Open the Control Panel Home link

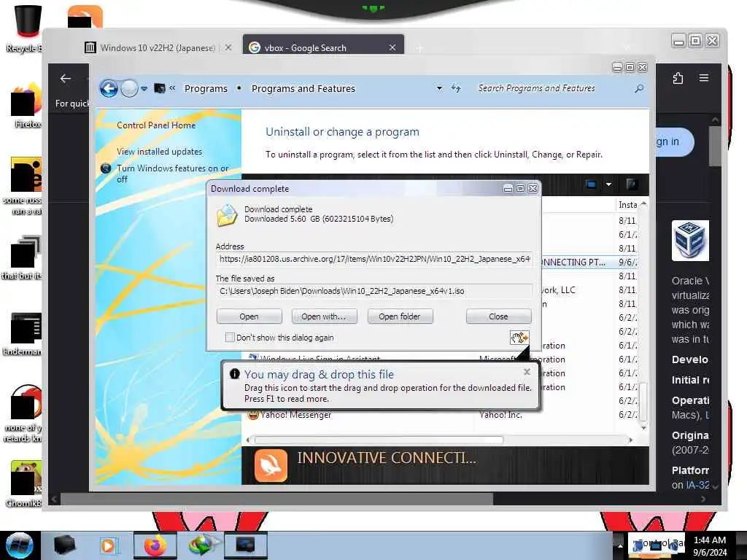point(156,125)
